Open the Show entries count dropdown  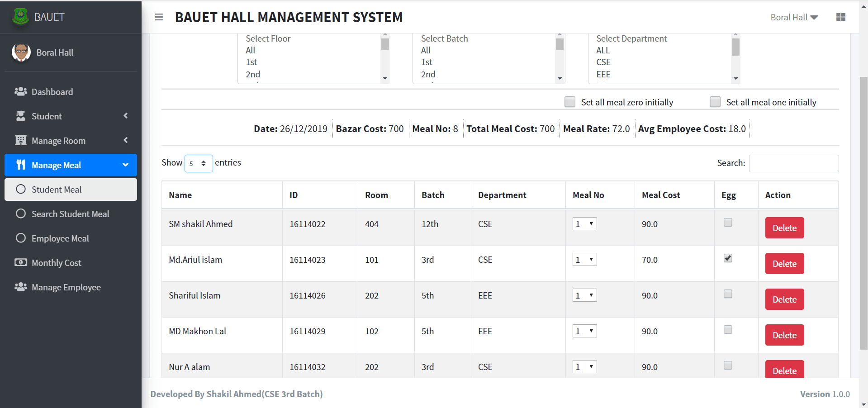pos(199,163)
